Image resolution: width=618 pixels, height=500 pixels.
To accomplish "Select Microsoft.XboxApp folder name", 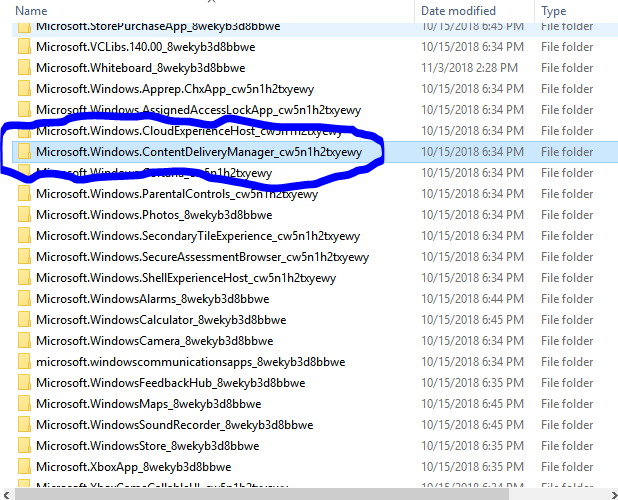I will (134, 467).
